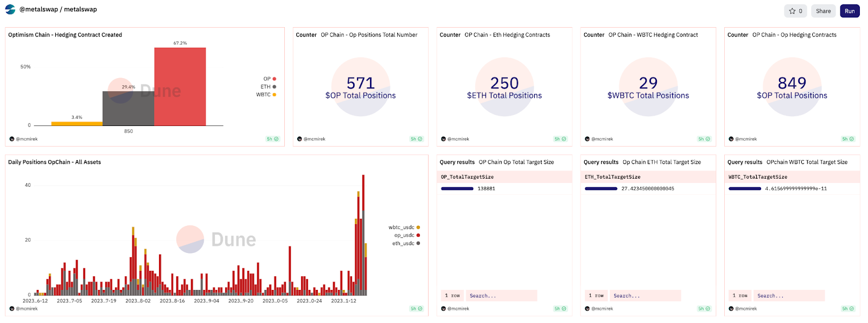Open the Op Chain ETH Total Target Size title
Image resolution: width=868 pixels, height=323 pixels.
[x=662, y=162]
